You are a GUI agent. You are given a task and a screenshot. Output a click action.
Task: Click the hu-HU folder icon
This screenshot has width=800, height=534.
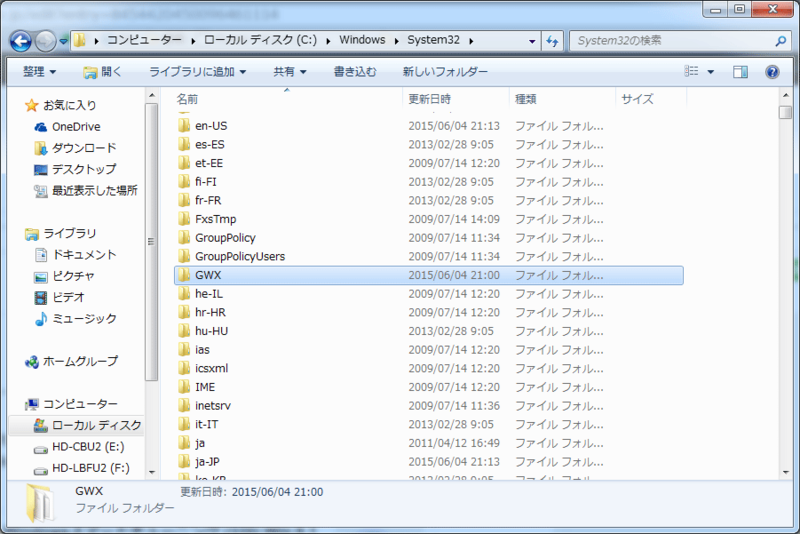[x=184, y=331]
